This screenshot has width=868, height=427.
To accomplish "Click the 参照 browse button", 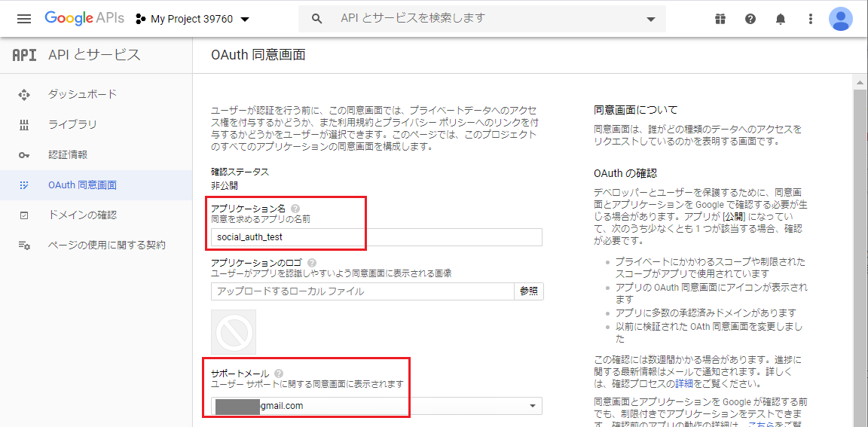I will [x=529, y=291].
